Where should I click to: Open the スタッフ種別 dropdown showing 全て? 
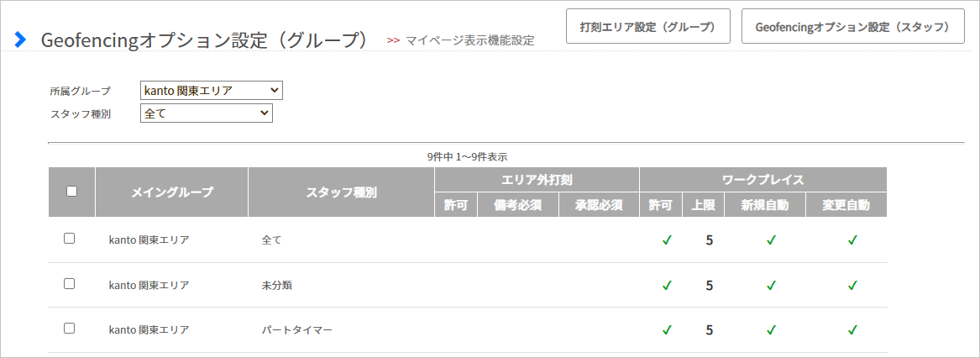pyautogui.click(x=207, y=113)
